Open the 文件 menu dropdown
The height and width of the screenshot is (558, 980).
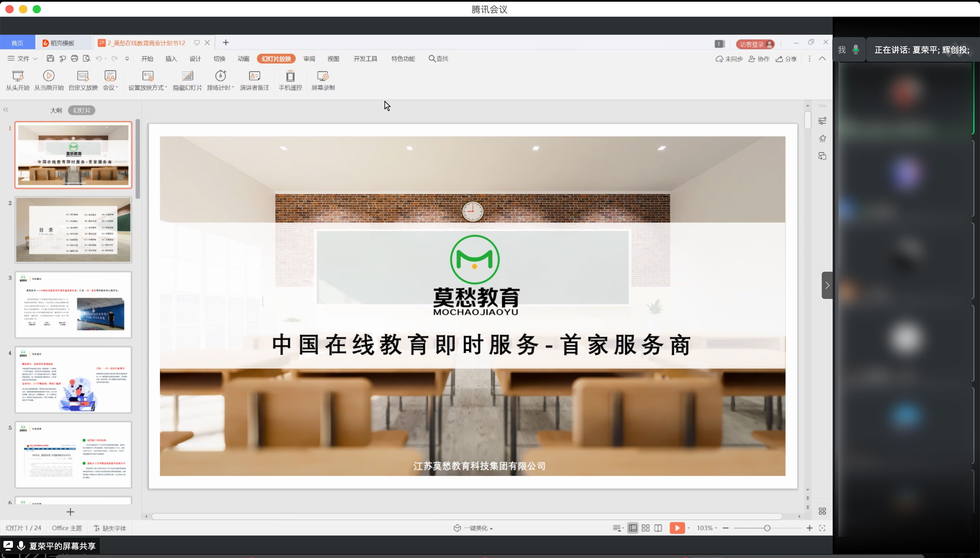23,59
